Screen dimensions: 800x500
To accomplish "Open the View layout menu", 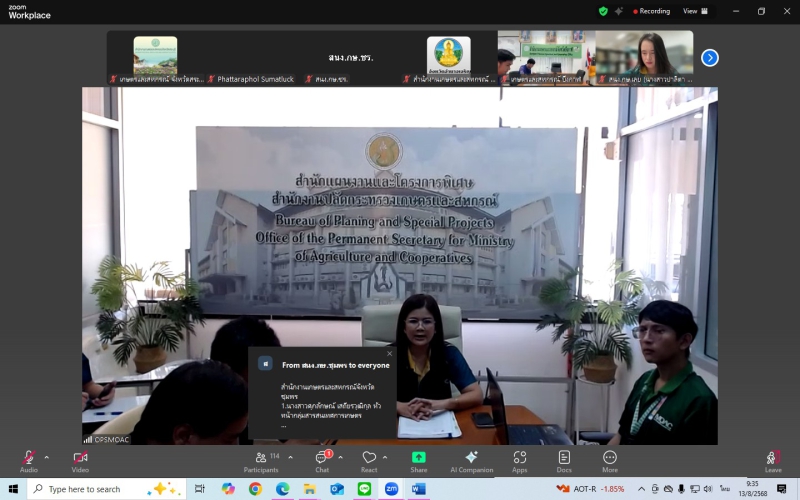I will [x=695, y=11].
